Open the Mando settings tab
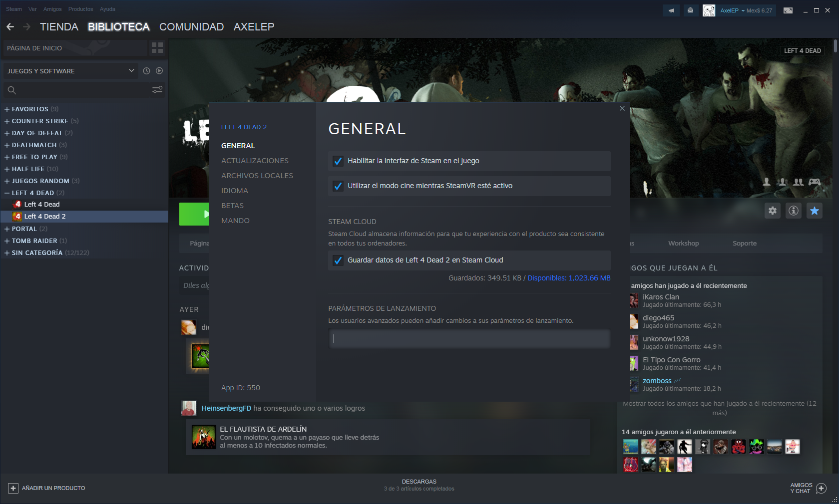The width and height of the screenshot is (839, 504). [x=235, y=221]
